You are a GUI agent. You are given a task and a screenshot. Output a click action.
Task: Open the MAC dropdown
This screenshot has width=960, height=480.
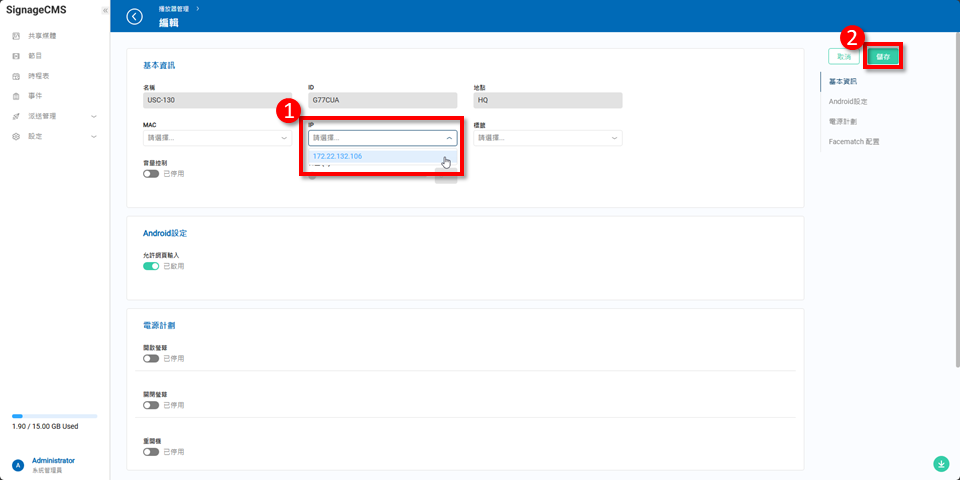pos(217,138)
